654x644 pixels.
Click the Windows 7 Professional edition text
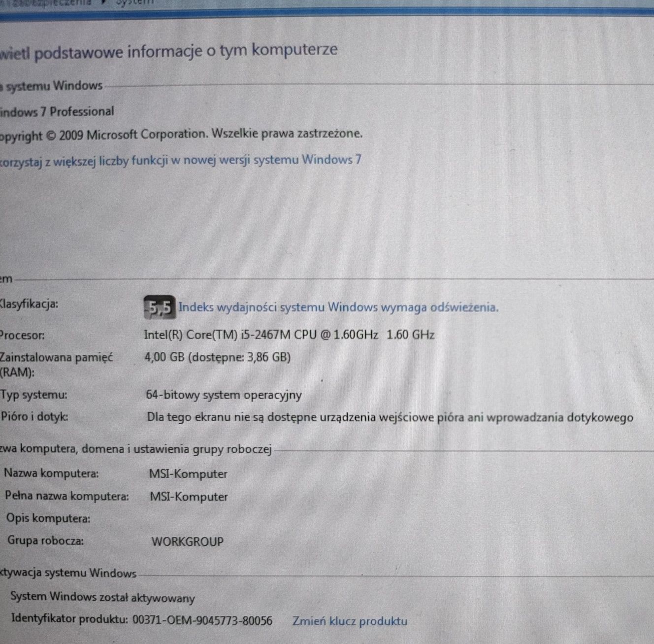(57, 112)
